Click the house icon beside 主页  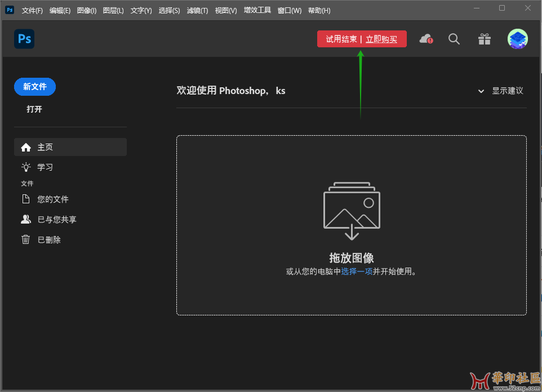tap(26, 147)
